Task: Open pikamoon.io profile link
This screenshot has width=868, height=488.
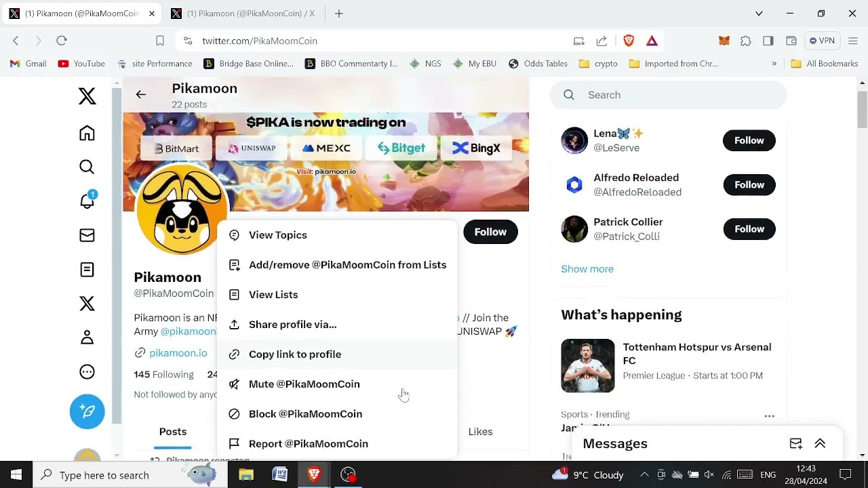Action: 178,353
